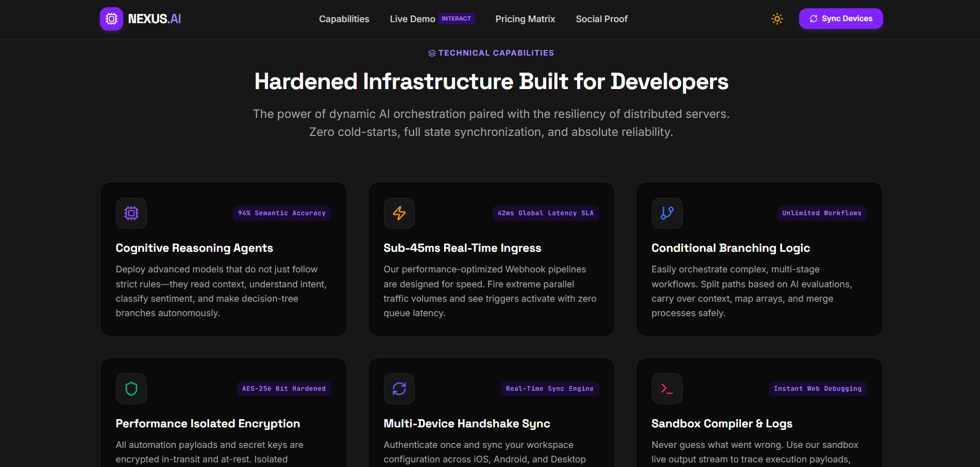Click the shield icon on Isolated Encryption card
Viewport: 980px width, 467px height.
[x=131, y=389]
